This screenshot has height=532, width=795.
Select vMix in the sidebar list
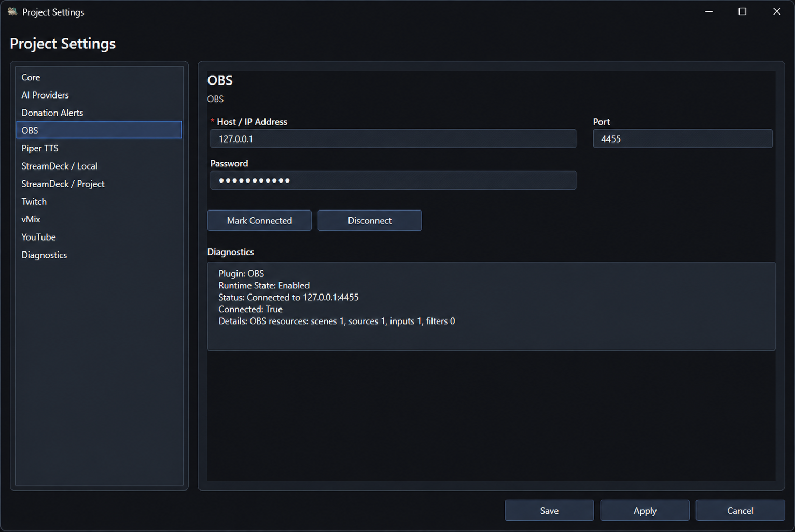[99, 219]
